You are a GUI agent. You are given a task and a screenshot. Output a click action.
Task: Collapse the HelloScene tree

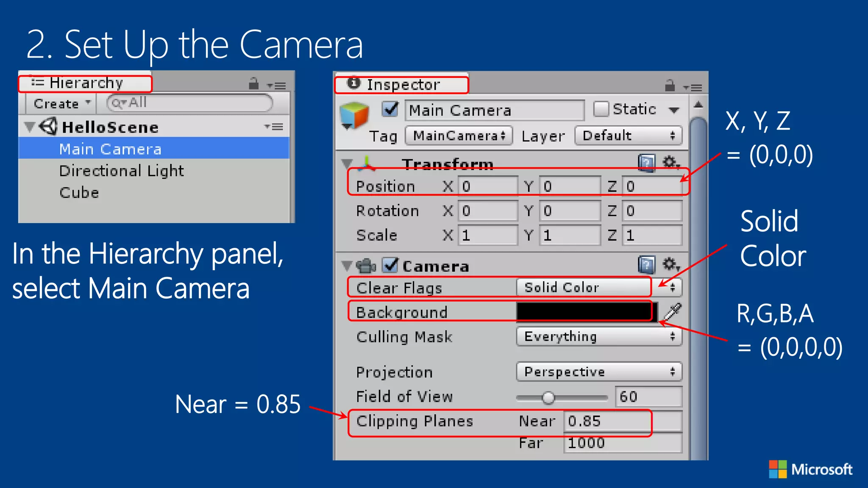tap(29, 127)
